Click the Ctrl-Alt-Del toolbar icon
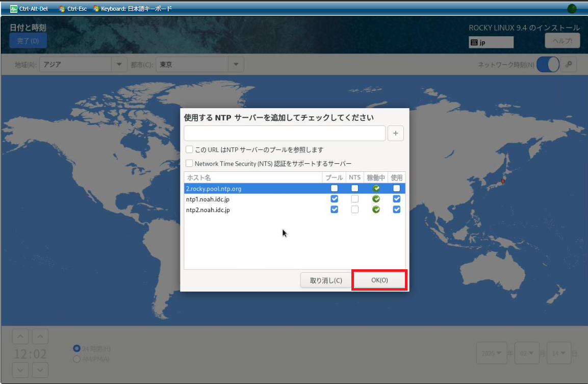The image size is (588, 384). coord(14,9)
